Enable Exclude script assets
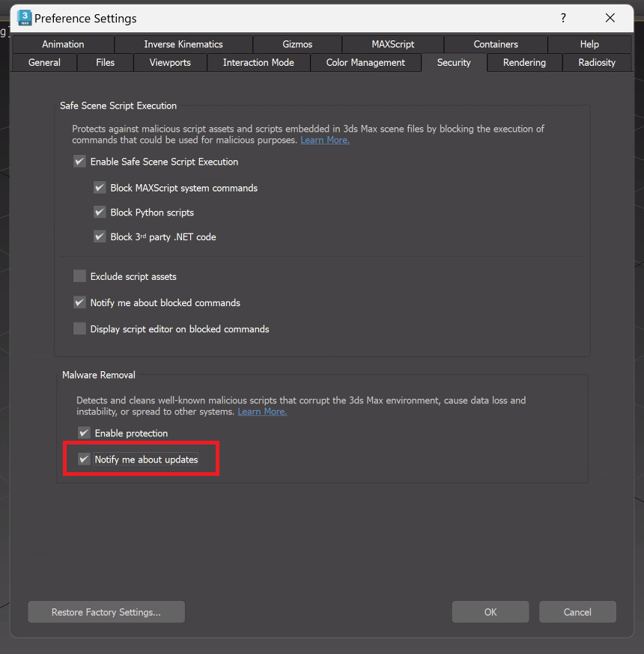Image resolution: width=644 pixels, height=654 pixels. tap(79, 276)
